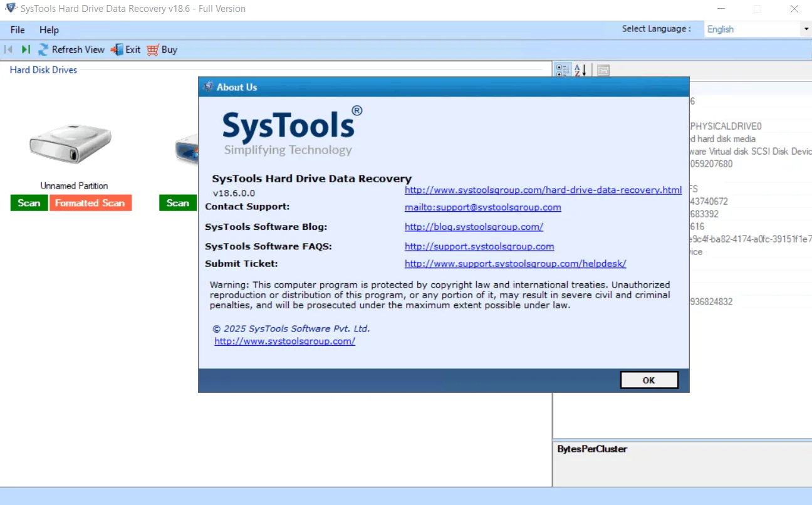
Task: Click the Exit toolbar button
Action: coord(126,49)
